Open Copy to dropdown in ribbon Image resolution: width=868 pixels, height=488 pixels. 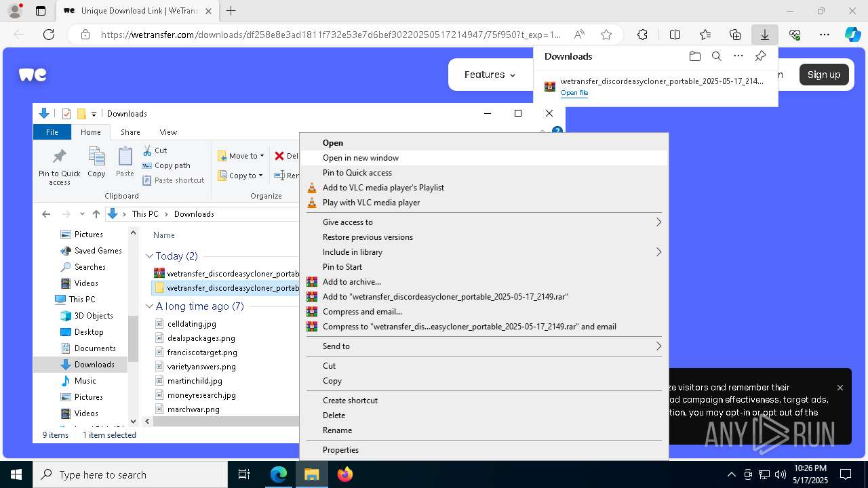(241, 176)
